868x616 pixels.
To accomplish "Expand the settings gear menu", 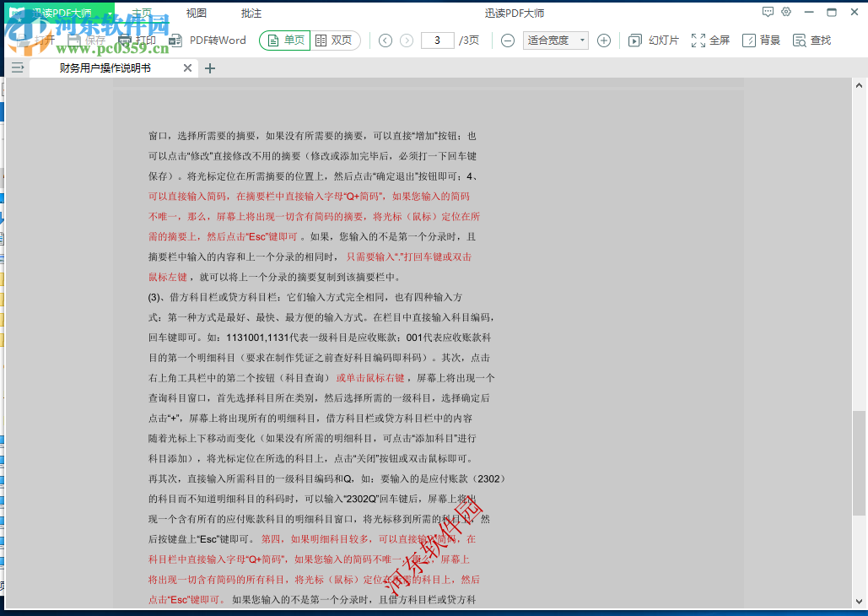I will [786, 11].
